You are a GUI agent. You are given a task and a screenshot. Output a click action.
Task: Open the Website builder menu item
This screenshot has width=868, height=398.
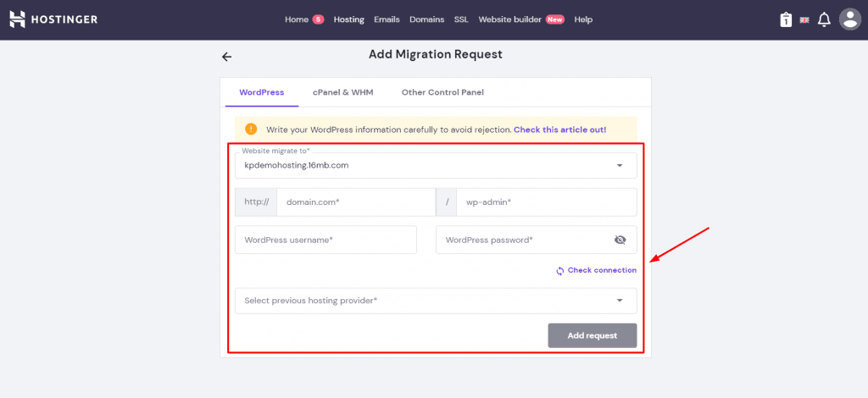[x=509, y=19]
